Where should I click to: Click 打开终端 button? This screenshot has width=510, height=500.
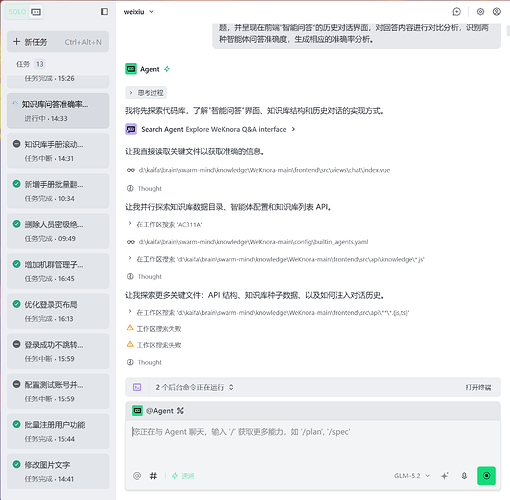[x=478, y=387]
